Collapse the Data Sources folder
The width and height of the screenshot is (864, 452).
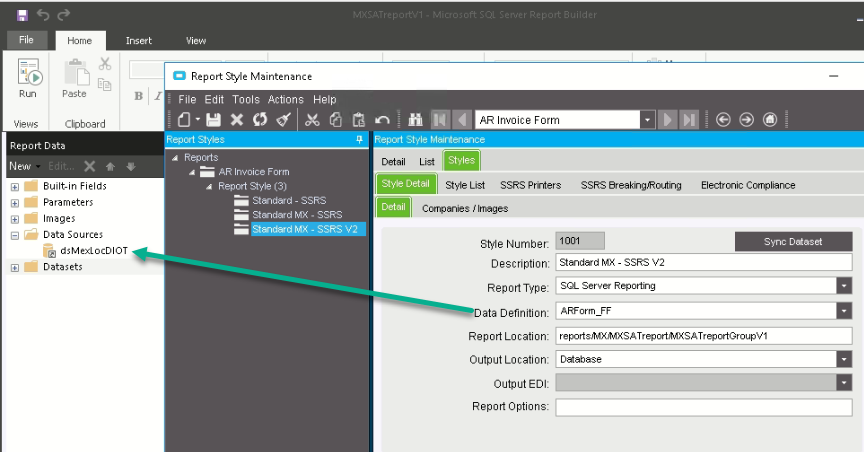15,235
